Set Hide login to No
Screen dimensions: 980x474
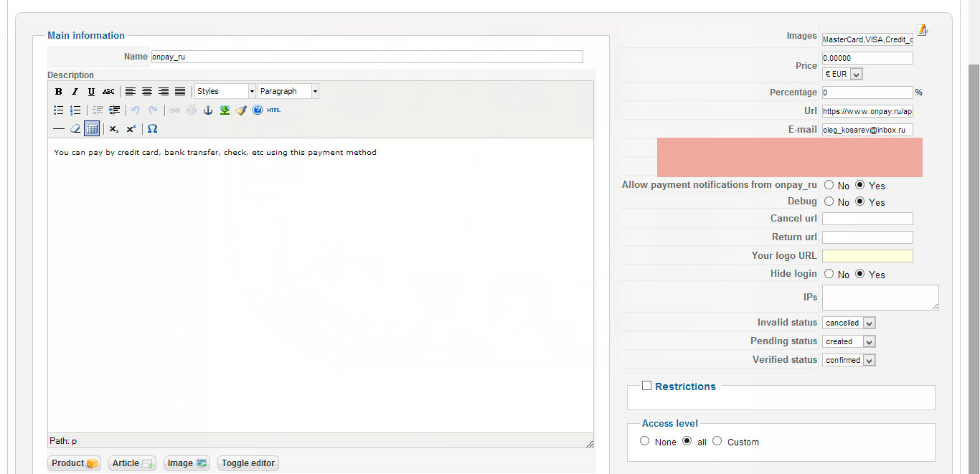829,274
